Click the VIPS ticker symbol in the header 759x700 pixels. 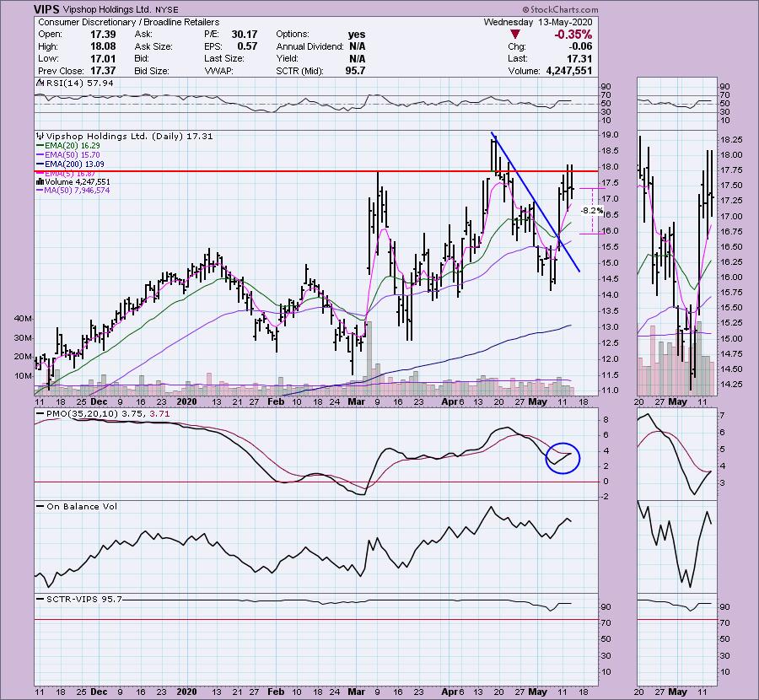pyautogui.click(x=46, y=9)
